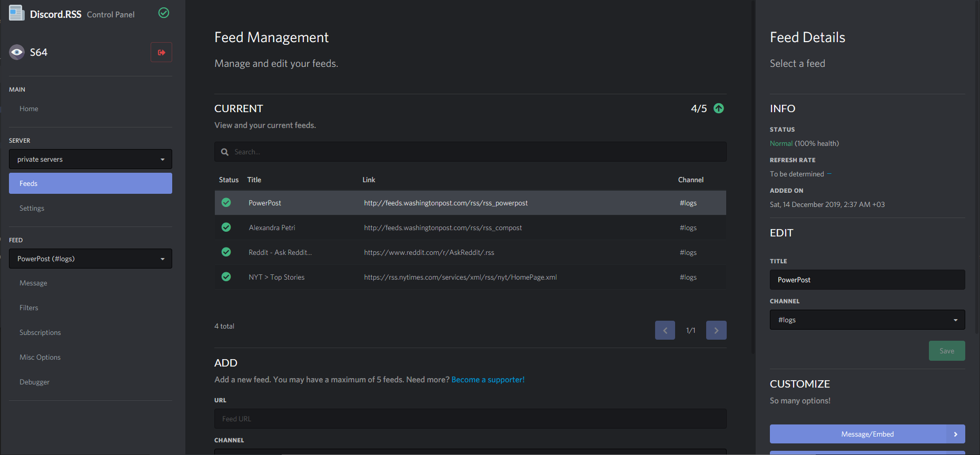Screen dimensions: 980x455
Task: Open the private servers dropdown
Action: pos(91,159)
